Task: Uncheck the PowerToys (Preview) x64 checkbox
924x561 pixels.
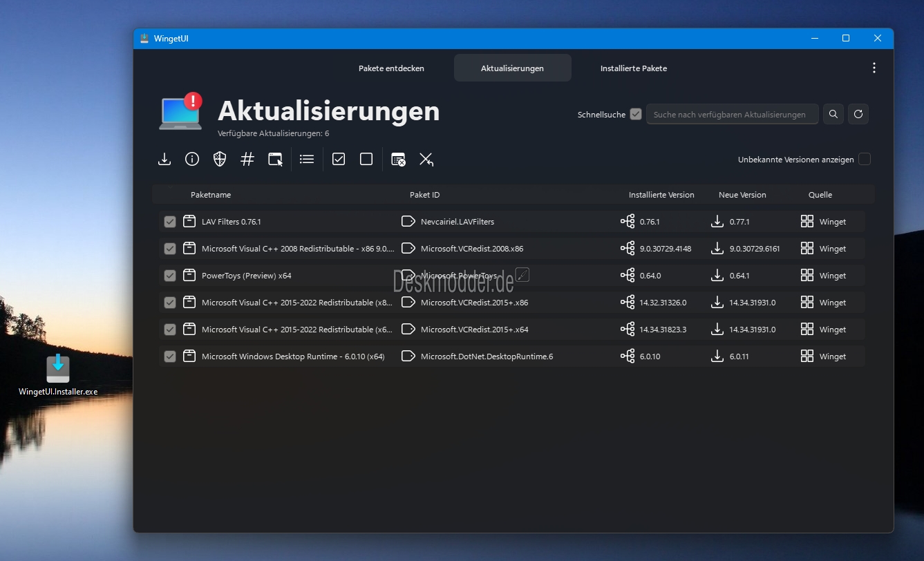Action: [x=170, y=276]
